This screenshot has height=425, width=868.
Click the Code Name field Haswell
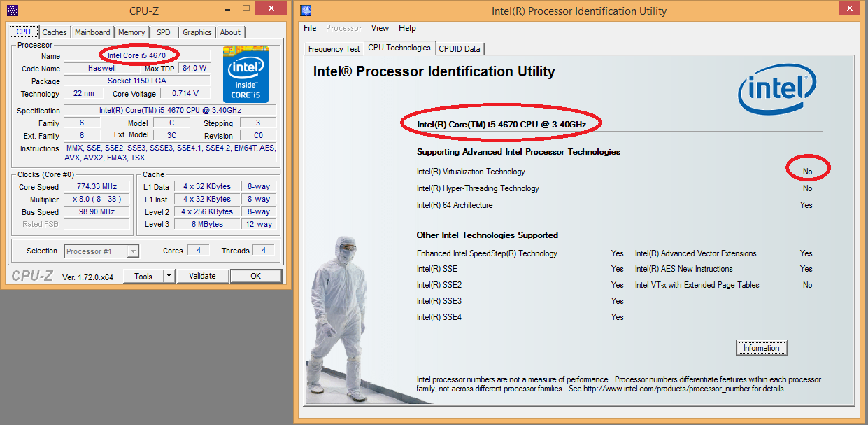click(x=102, y=69)
